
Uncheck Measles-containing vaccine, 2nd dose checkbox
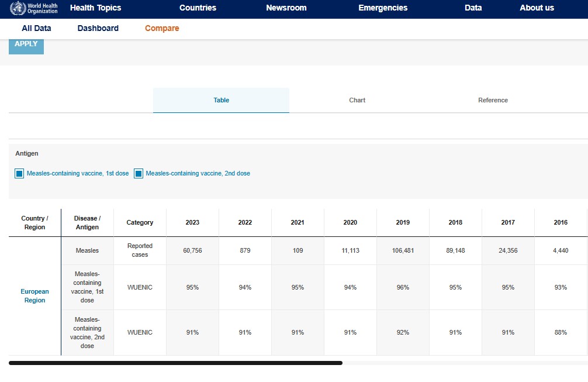click(x=139, y=174)
